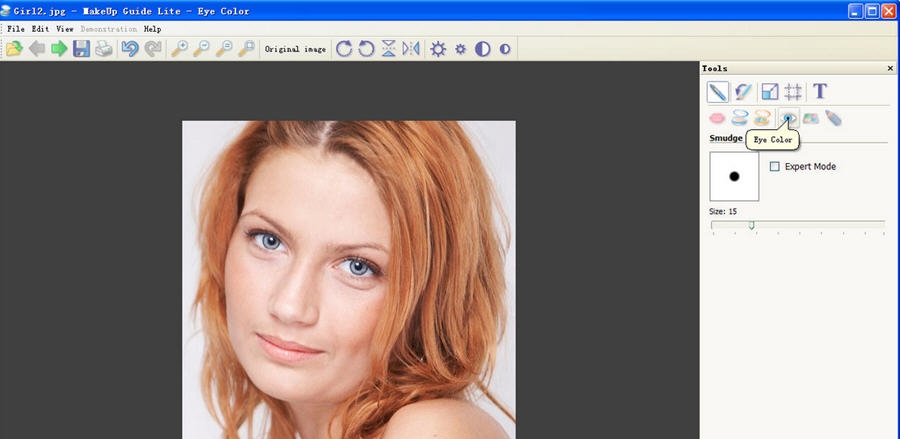Select the Lipstick tool in Tools panel

tap(717, 118)
